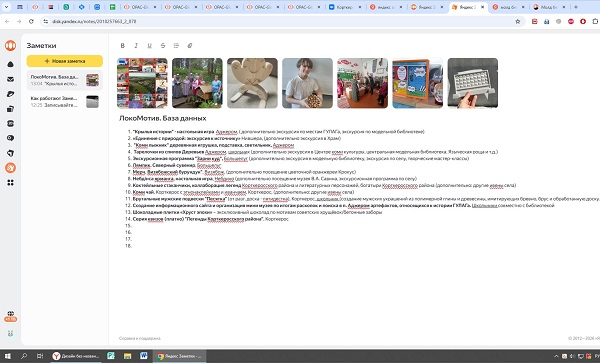Open Disk icon in left sidebar
Screen dimensions: 600x364
click(10, 94)
